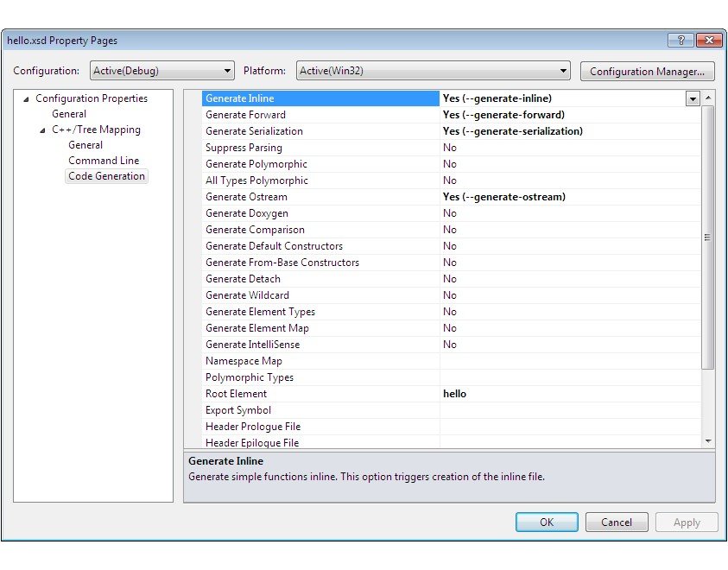Close the hello.xsd Property Pages dialog
Viewport: 728px width, 570px height.
pyautogui.click(x=709, y=41)
